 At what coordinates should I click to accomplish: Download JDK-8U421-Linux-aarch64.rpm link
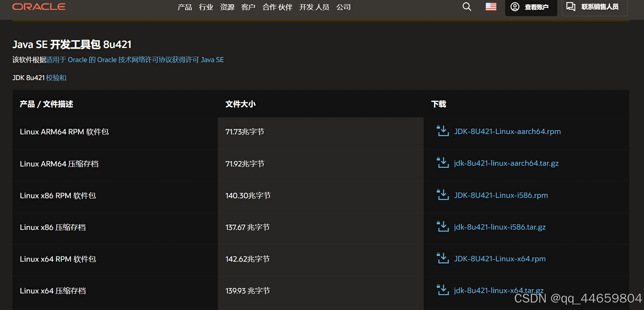(507, 131)
